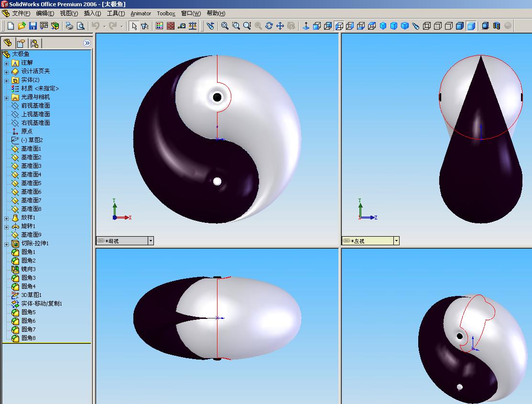Select the 右视基准面 plane
This screenshot has width=532, height=404.
pos(36,122)
